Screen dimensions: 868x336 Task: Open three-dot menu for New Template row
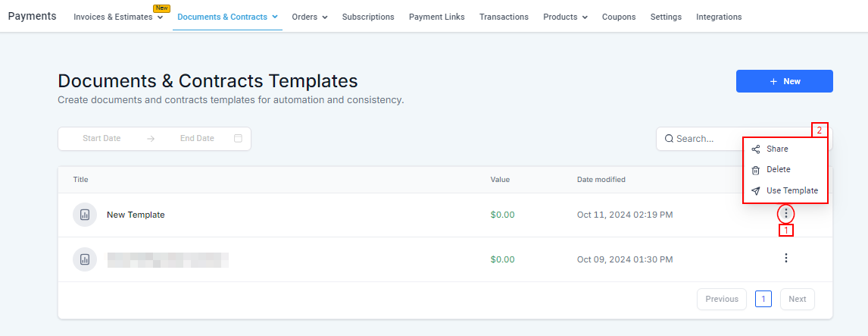[785, 213]
